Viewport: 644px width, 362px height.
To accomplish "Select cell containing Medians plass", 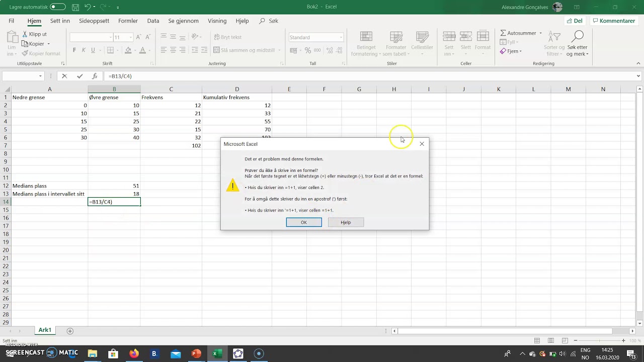I will [49, 186].
